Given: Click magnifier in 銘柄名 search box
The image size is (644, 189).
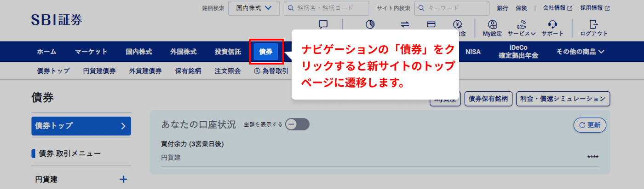Looking at the screenshot, I should pos(291,8).
